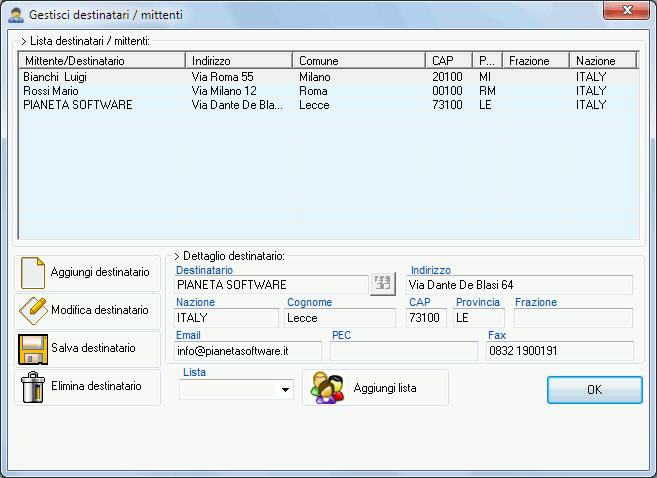
Task: Click the Aggiungi lista button label
Action: [385, 388]
